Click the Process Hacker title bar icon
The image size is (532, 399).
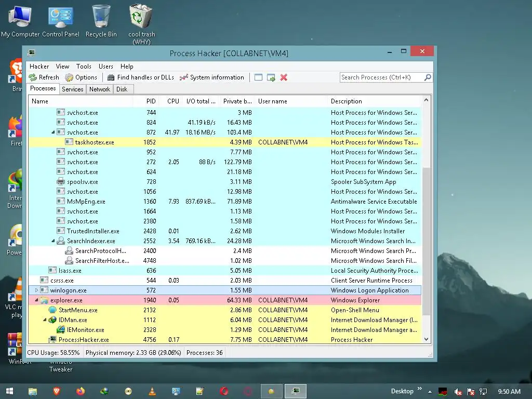pos(32,52)
